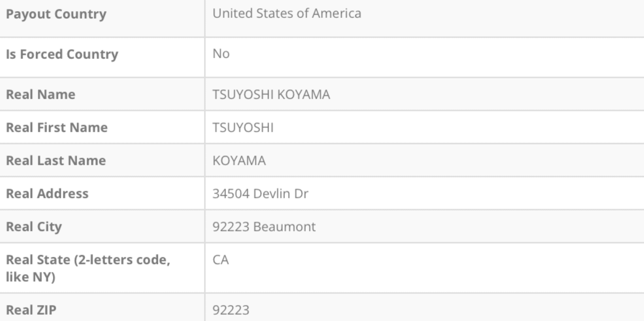Click the word Beaumont in Real City value

pyautogui.click(x=284, y=227)
